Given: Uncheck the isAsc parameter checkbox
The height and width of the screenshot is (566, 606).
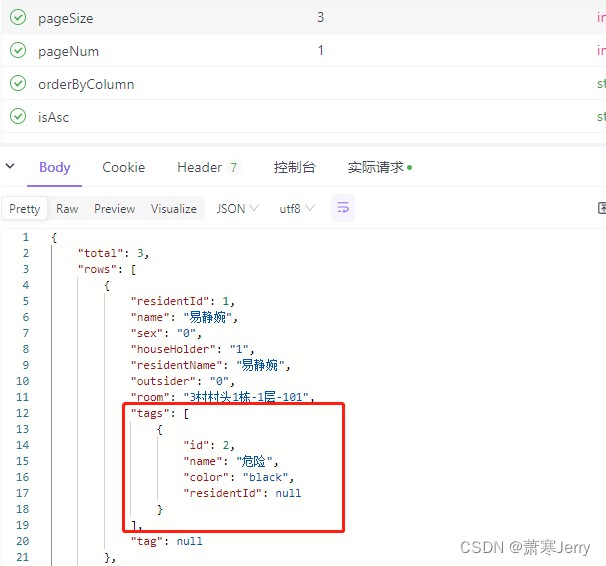Looking at the screenshot, I should (x=18, y=116).
